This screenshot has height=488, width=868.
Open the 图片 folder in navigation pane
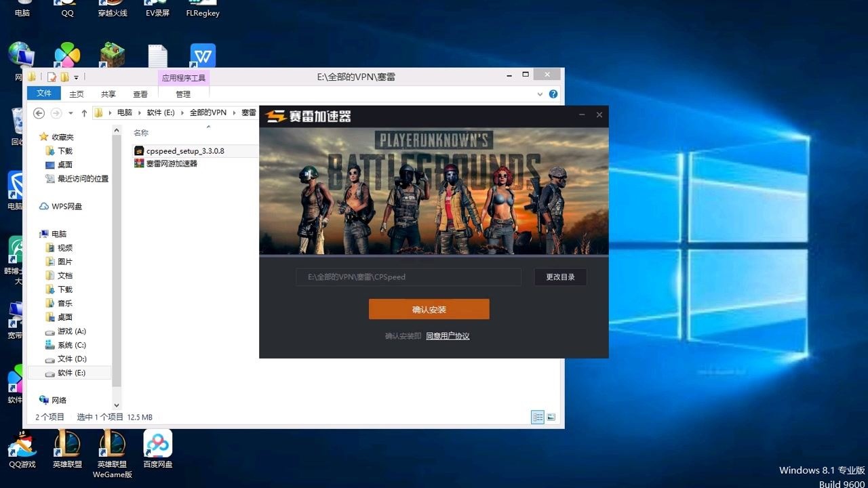(59, 262)
